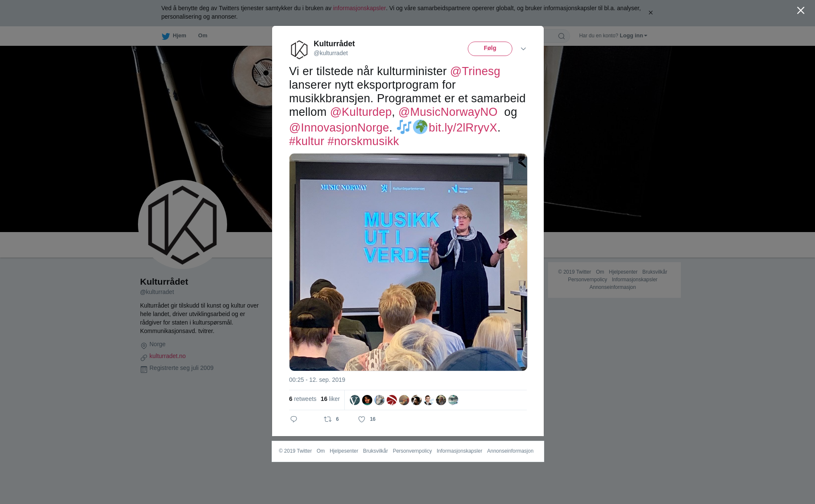The height and width of the screenshot is (504, 815).
Task: Retweet the Kulturrådet tweet
Action: click(328, 419)
